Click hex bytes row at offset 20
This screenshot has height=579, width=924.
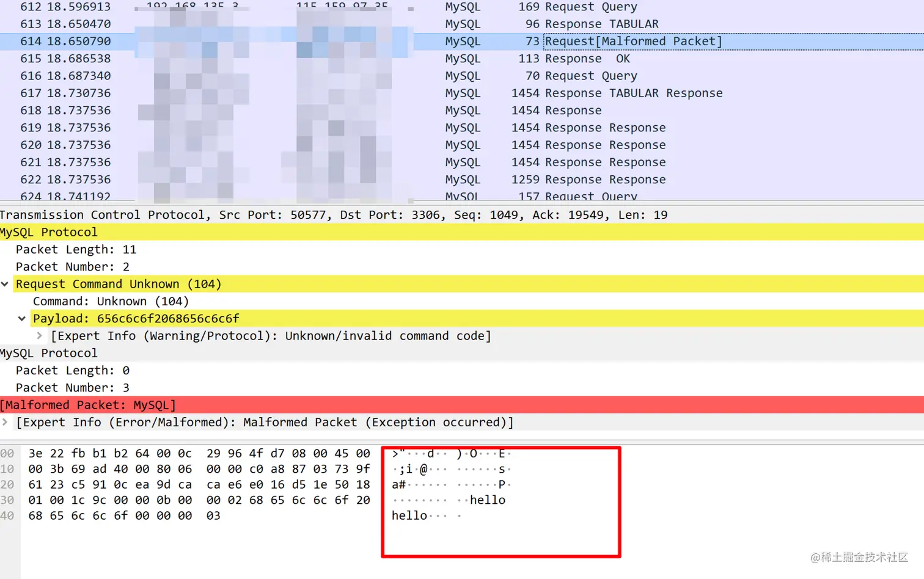click(x=199, y=484)
